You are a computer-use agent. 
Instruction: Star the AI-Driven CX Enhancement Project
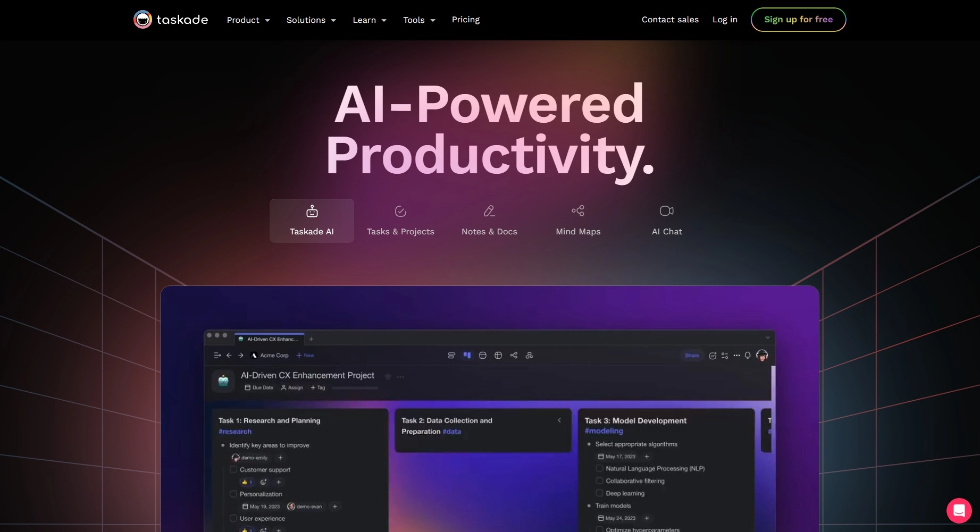(x=388, y=376)
